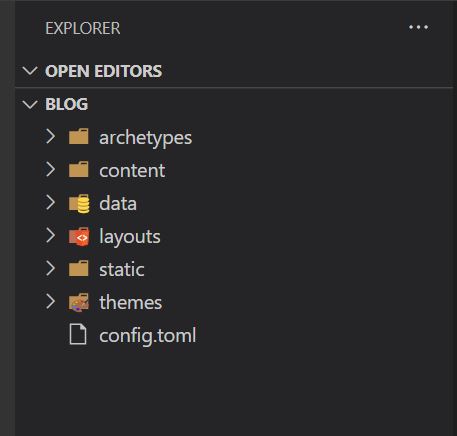Select the content folder name
This screenshot has width=457, height=436.
pyautogui.click(x=132, y=170)
